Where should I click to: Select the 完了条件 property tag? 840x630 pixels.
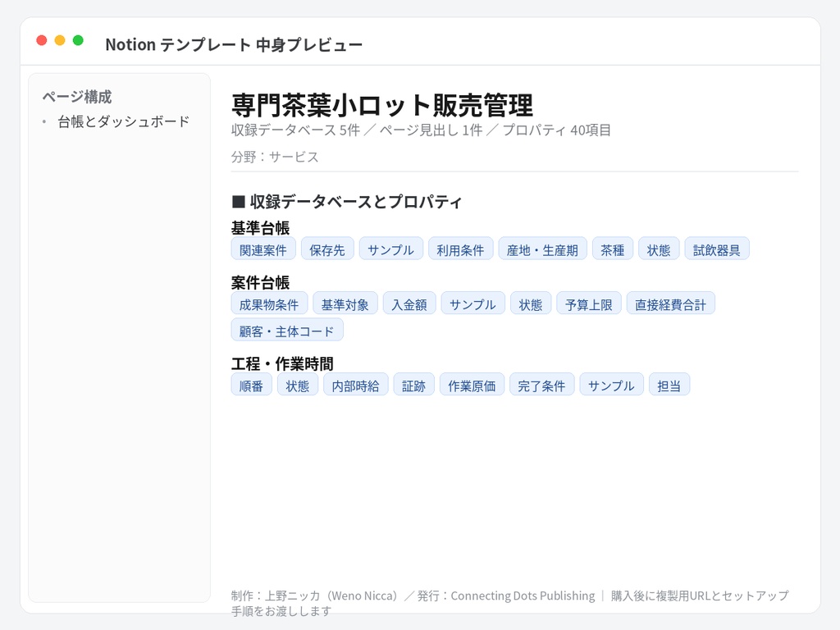click(x=541, y=386)
